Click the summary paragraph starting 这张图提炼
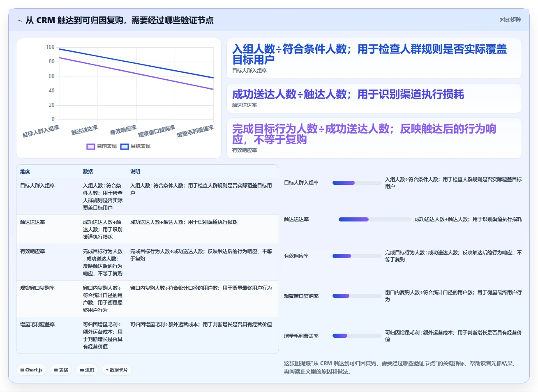Image resolution: width=538 pixels, height=392 pixels. click(x=399, y=367)
